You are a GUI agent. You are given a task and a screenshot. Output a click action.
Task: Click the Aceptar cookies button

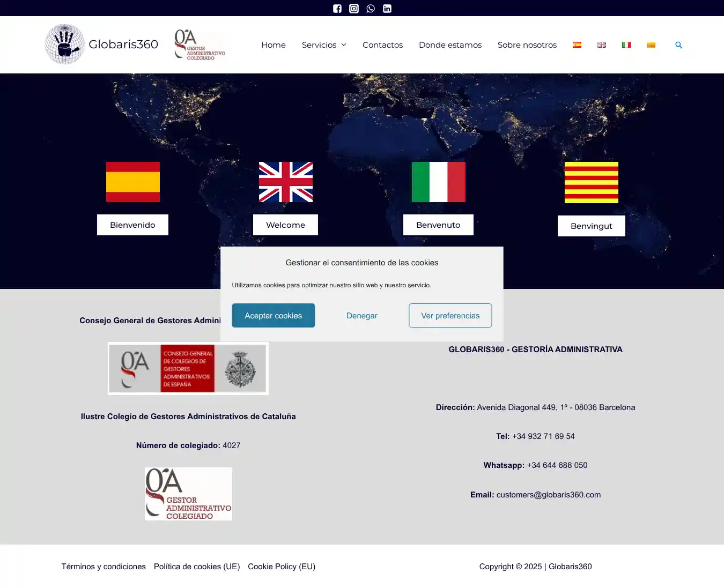coord(273,316)
